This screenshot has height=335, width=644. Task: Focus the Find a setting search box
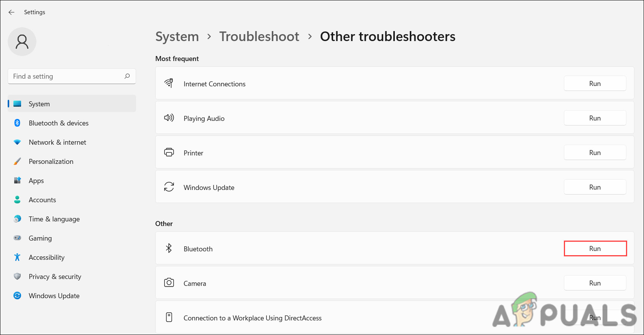coord(65,76)
